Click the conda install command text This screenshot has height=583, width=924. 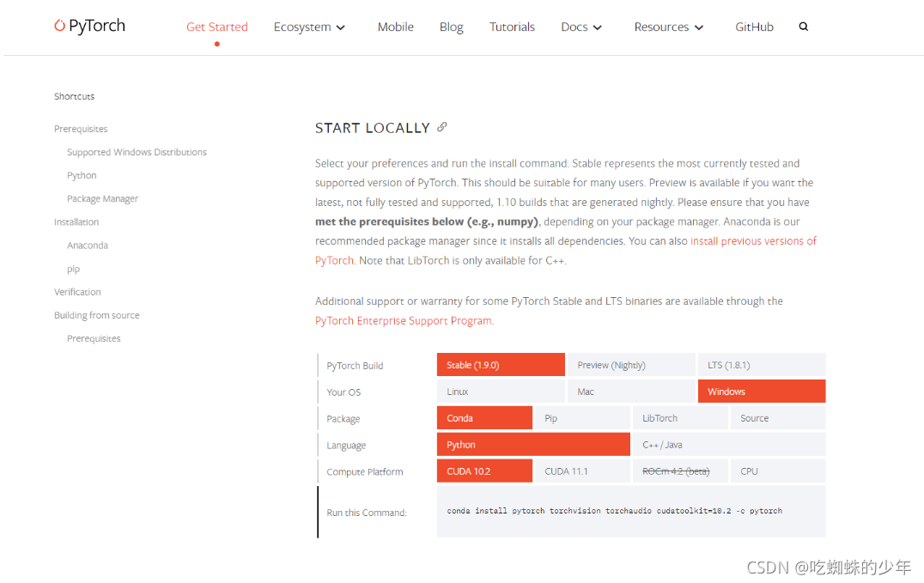coord(615,511)
